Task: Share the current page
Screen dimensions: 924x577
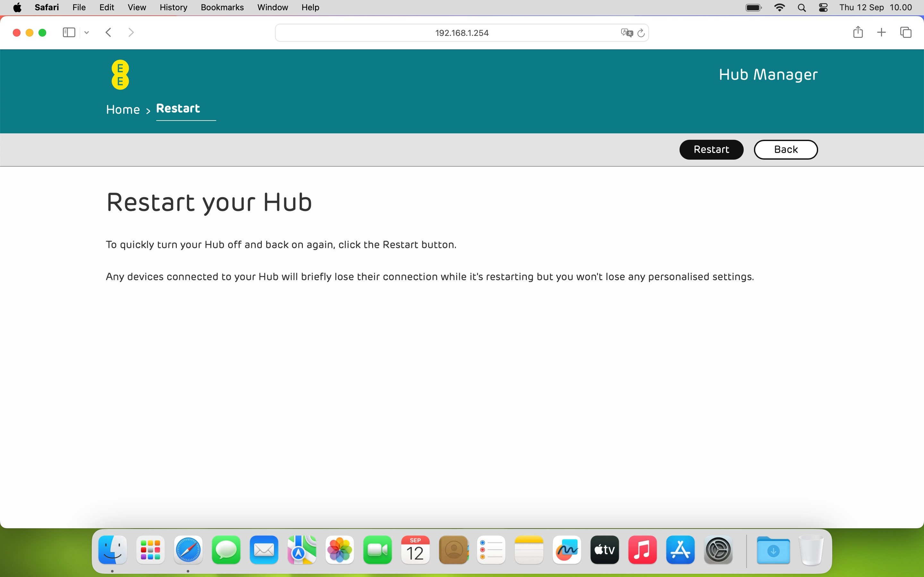Action: [858, 32]
